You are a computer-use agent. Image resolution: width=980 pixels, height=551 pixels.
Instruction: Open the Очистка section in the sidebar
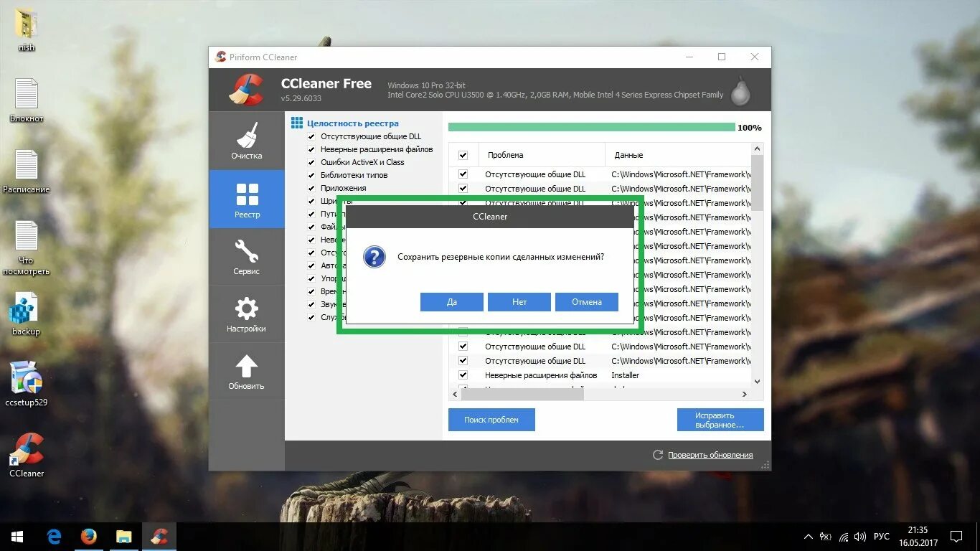(x=246, y=141)
